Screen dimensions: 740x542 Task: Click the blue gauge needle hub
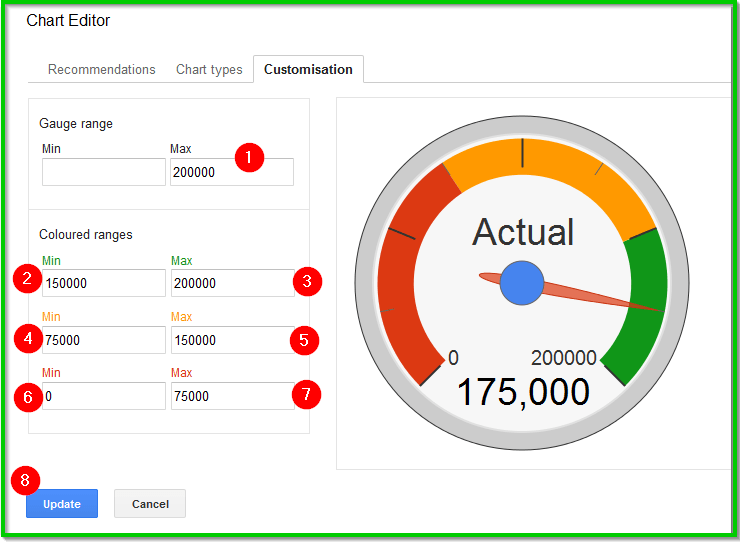pyautogui.click(x=522, y=282)
